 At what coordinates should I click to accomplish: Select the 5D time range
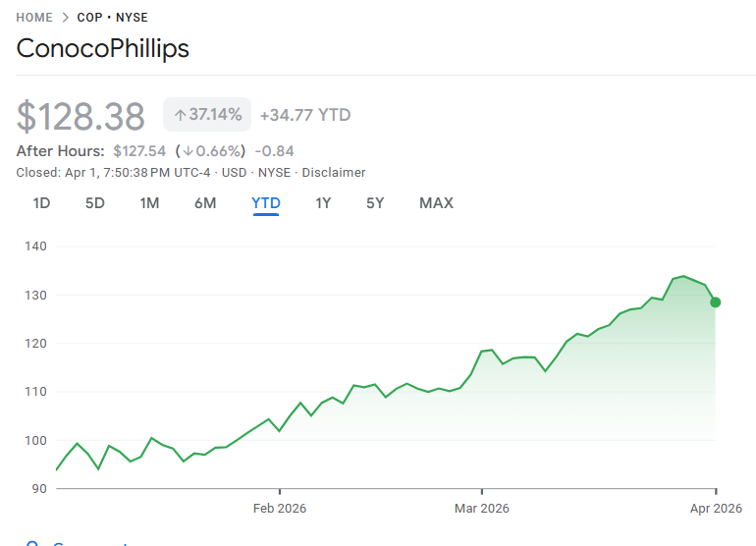(x=94, y=203)
